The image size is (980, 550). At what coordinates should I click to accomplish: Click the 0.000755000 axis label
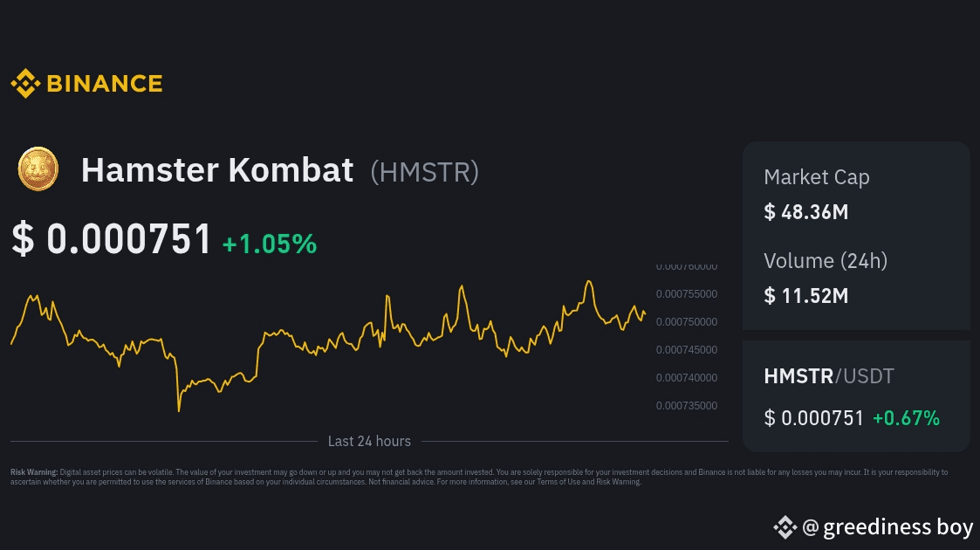click(687, 293)
